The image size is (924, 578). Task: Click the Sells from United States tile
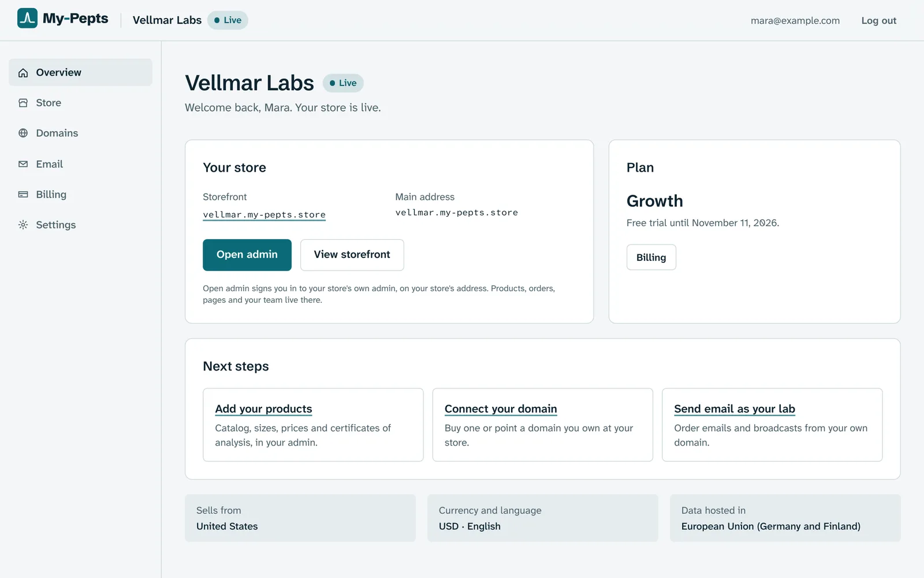pos(300,518)
